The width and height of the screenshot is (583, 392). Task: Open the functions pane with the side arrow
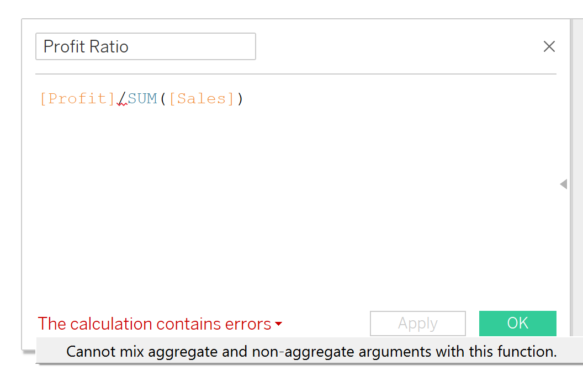click(x=564, y=184)
